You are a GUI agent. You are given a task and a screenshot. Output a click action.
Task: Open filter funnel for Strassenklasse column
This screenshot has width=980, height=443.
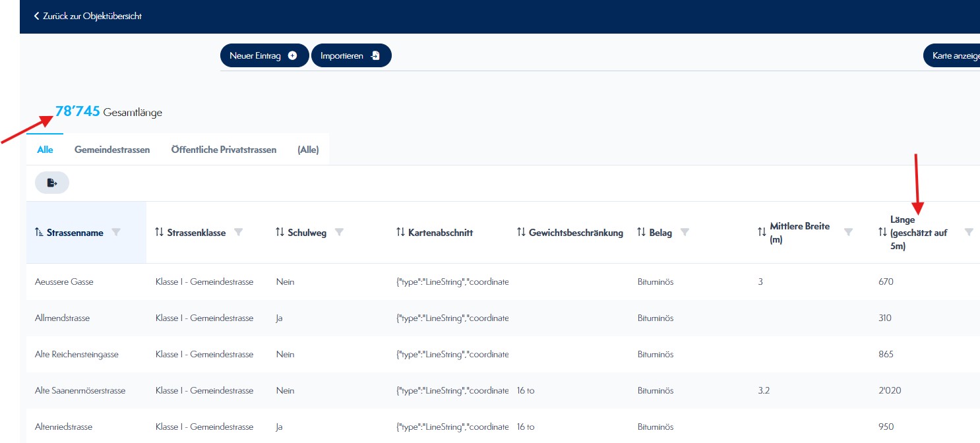[x=239, y=232]
